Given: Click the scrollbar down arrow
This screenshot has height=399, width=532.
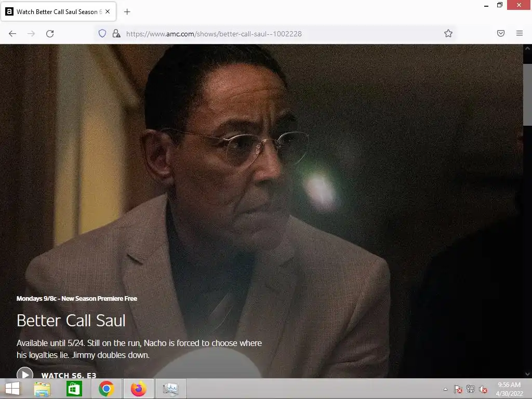Looking at the screenshot, I should (x=527, y=374).
